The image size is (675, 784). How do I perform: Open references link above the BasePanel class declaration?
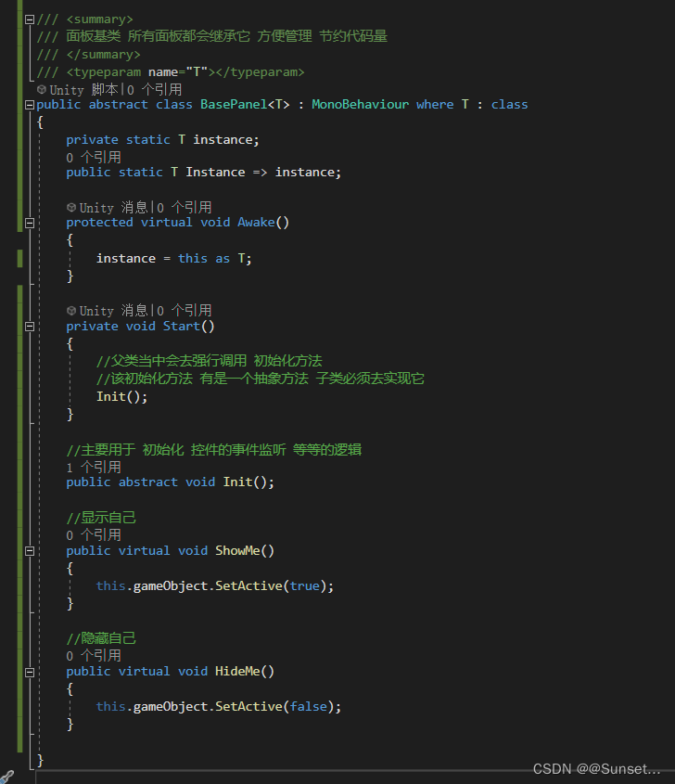click(155, 90)
